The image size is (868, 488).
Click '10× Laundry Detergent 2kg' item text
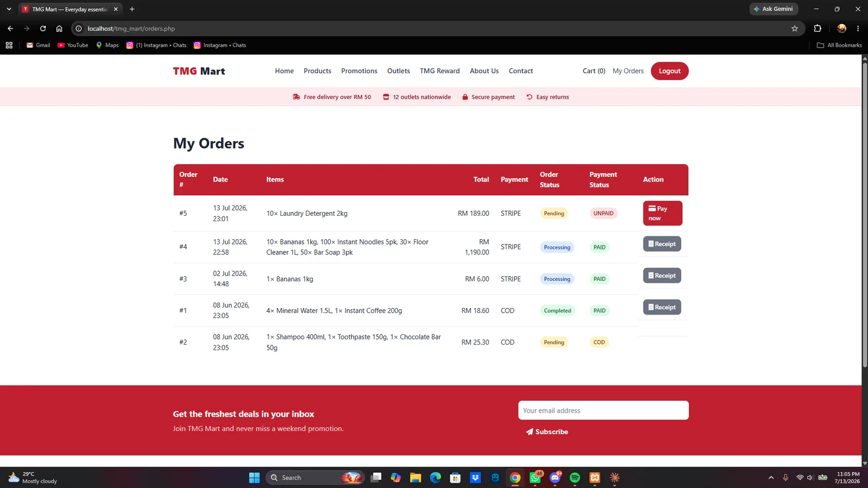click(x=307, y=214)
